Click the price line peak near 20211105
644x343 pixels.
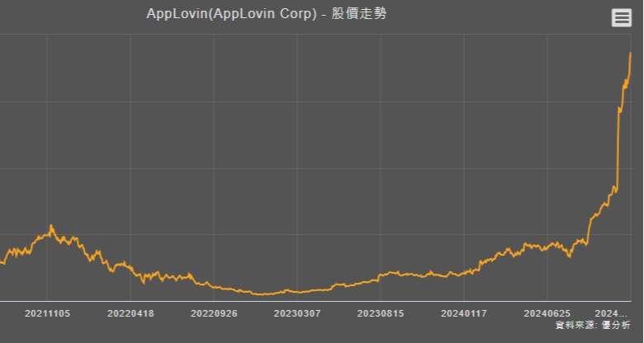[51, 225]
